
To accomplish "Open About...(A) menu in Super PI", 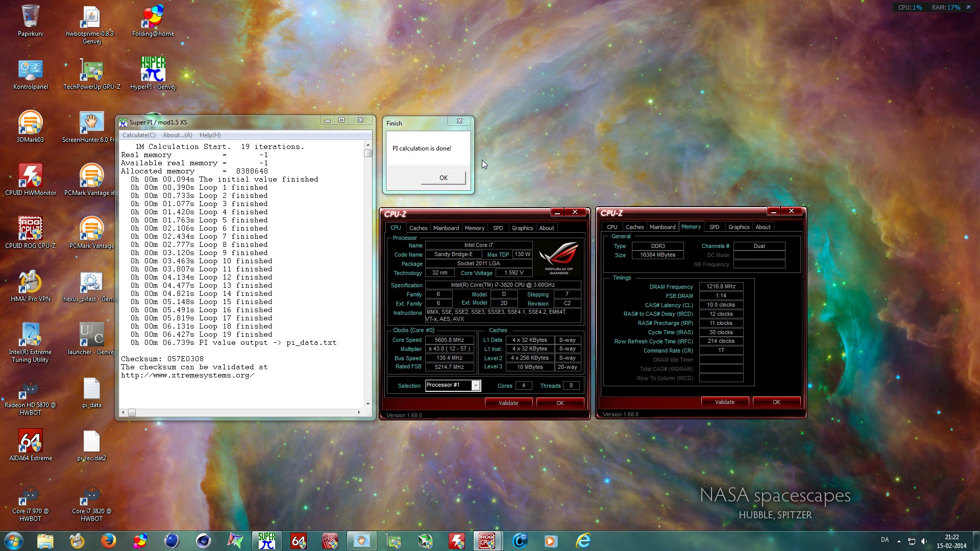I will tap(177, 135).
